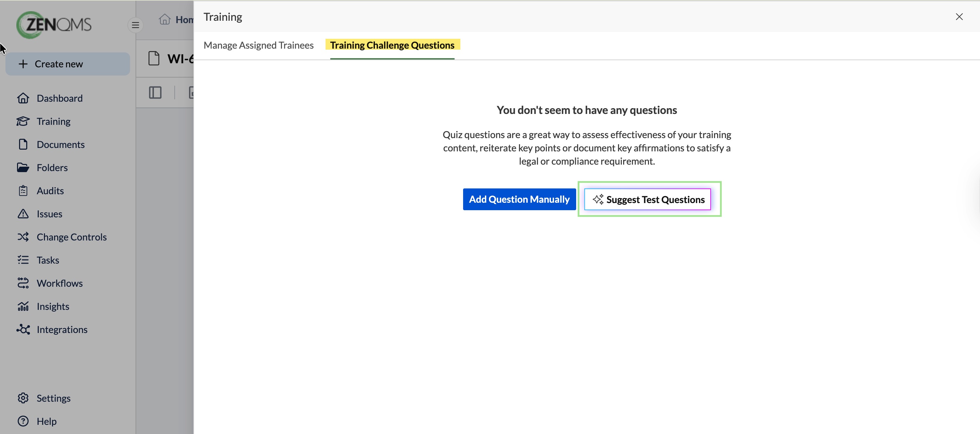This screenshot has width=980, height=434.
Task: Click the Help question mark icon
Action: 23,421
